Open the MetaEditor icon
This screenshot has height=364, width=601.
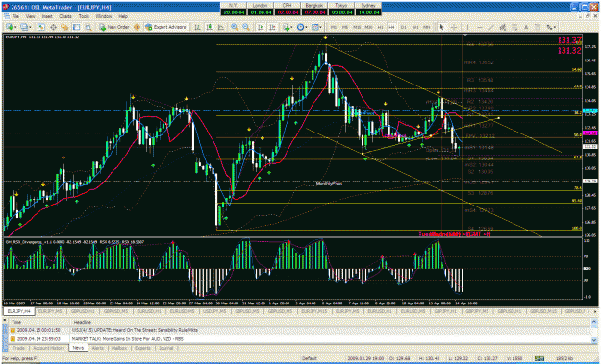(x=137, y=27)
